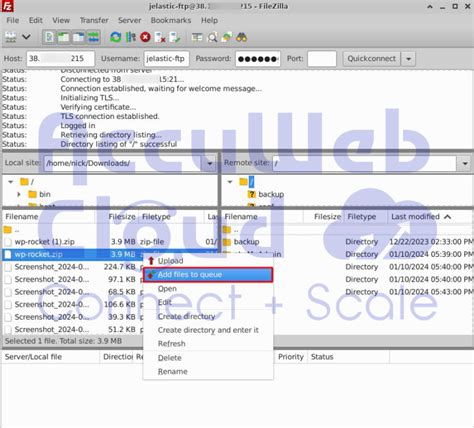The width and height of the screenshot is (474, 428).
Task: Click the Port input field
Action: pos(322,59)
